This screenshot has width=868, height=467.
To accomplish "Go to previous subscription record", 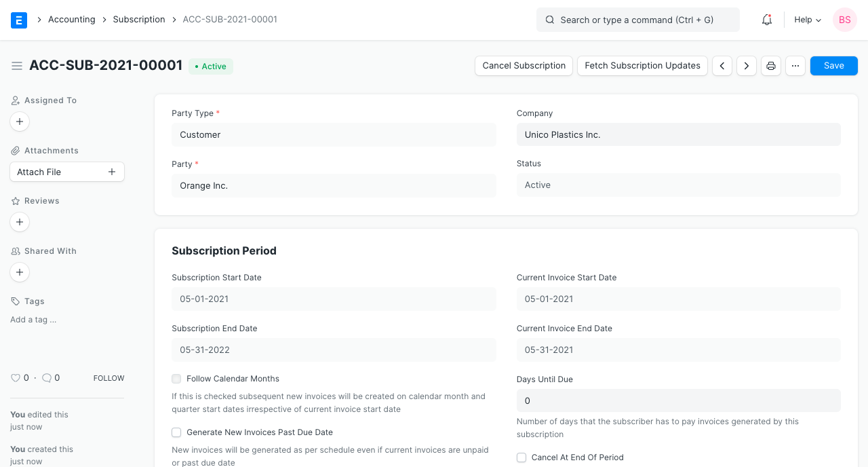I will [x=722, y=66].
